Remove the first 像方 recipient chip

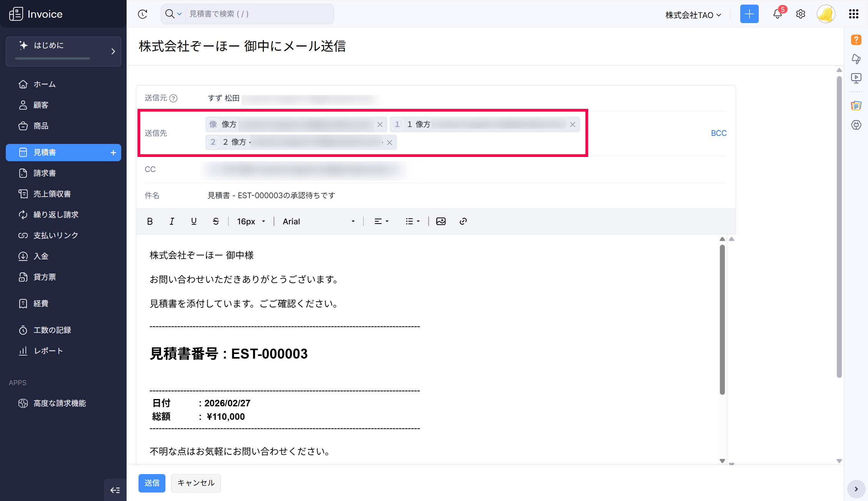point(380,124)
